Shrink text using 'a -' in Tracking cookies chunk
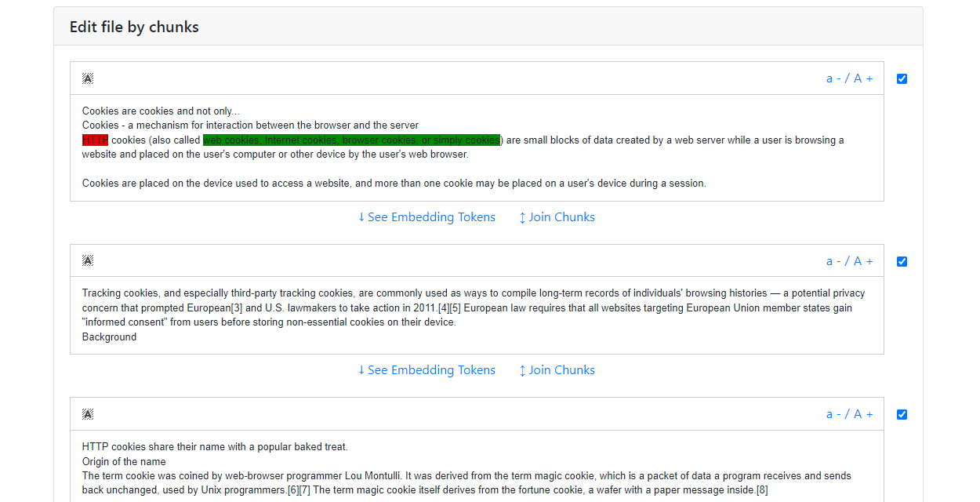 click(x=833, y=261)
